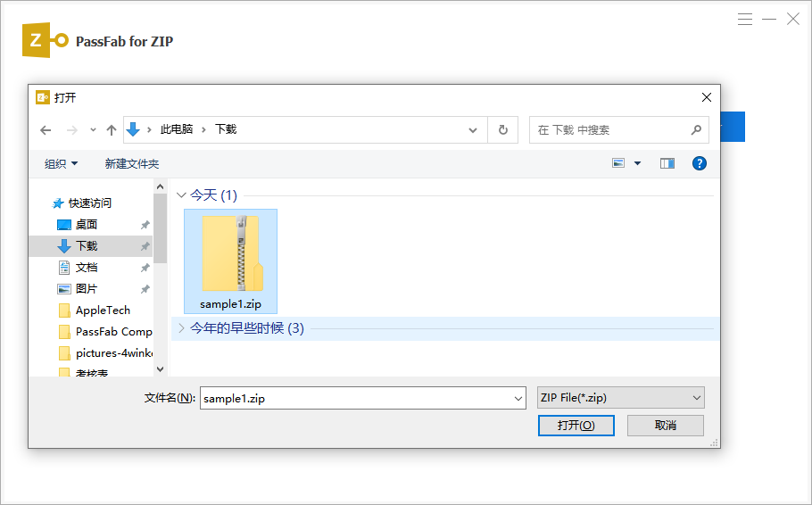
Task: Select the sample1.zip file thumbnail
Action: point(230,261)
